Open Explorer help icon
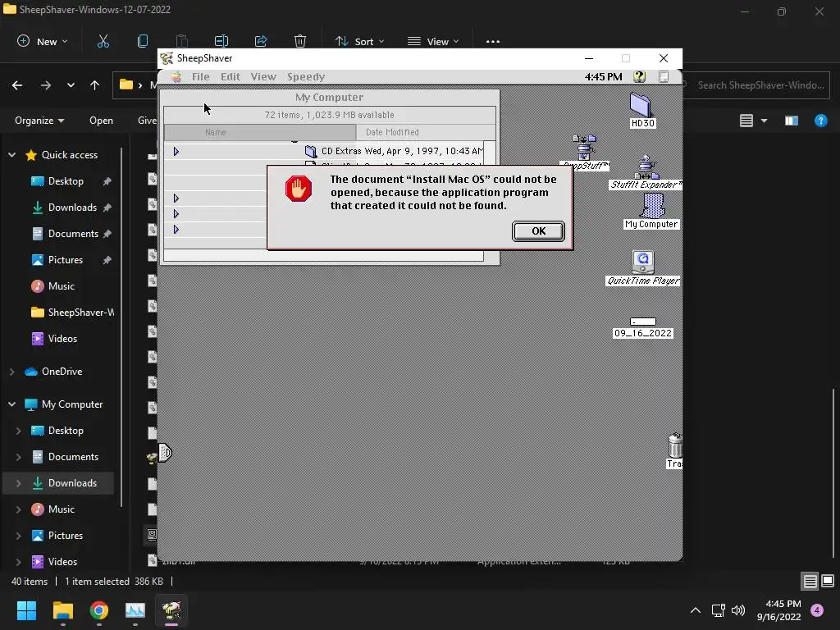 [x=820, y=121]
